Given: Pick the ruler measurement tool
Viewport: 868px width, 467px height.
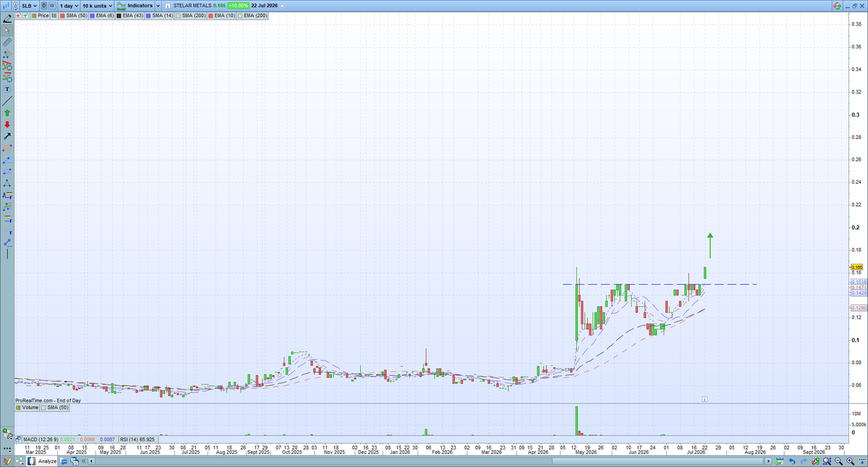Looking at the screenshot, I should click(7, 41).
